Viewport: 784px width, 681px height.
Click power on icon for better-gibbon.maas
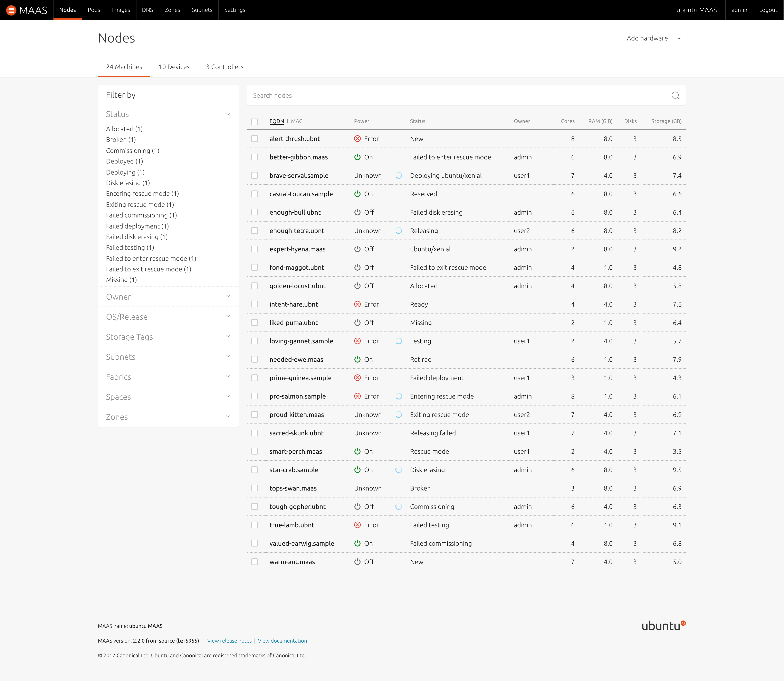click(x=357, y=157)
